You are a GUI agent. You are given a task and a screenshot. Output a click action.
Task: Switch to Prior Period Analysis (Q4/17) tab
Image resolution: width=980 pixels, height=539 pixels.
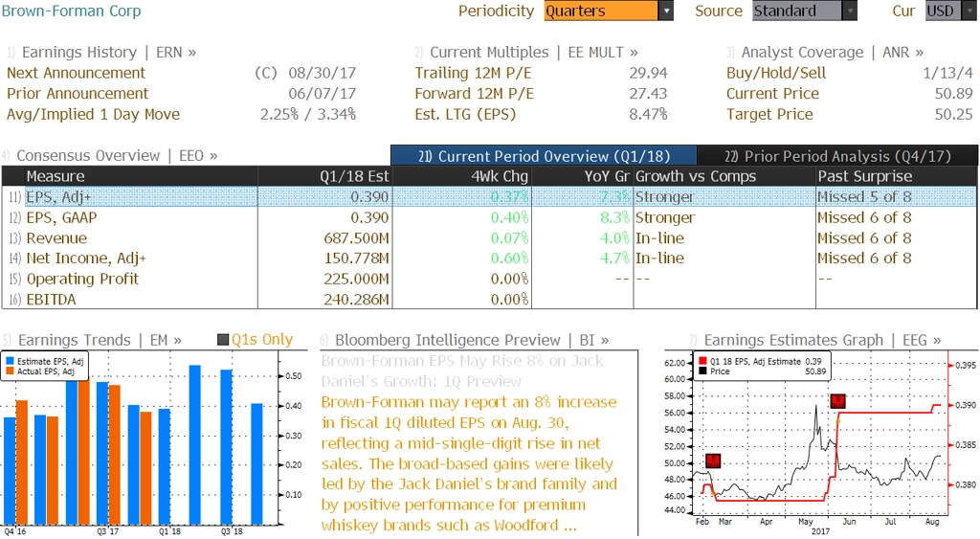coord(837,156)
